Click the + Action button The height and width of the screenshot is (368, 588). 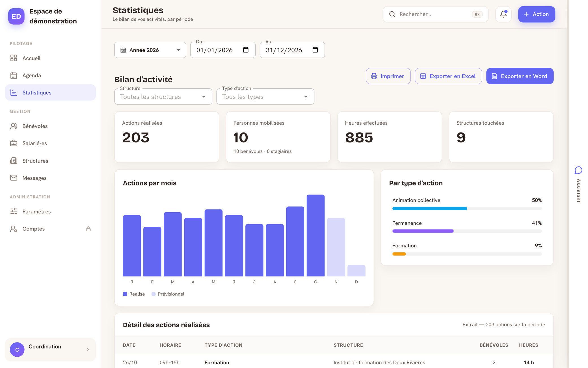[x=537, y=14]
